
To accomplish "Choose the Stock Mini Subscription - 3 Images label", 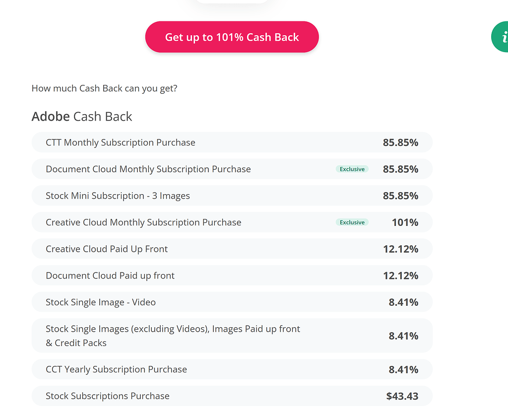I will (x=118, y=196).
